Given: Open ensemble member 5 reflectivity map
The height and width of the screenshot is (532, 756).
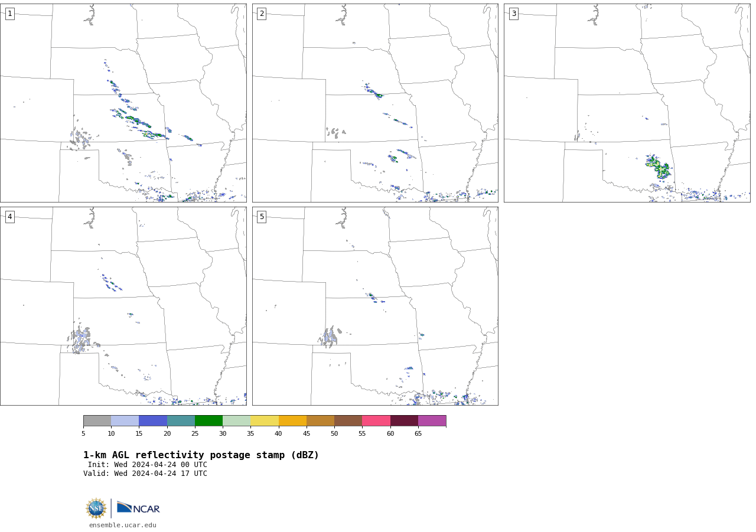Looking at the screenshot, I should 375,306.
